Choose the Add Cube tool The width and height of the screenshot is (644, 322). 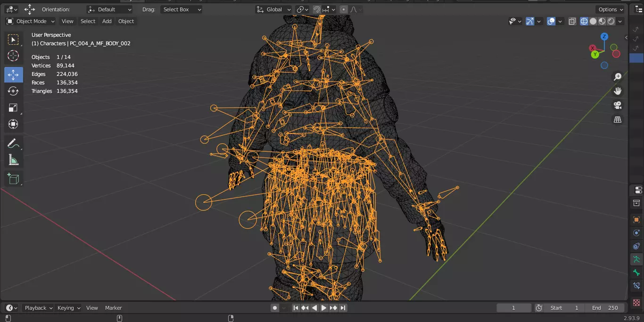13,179
